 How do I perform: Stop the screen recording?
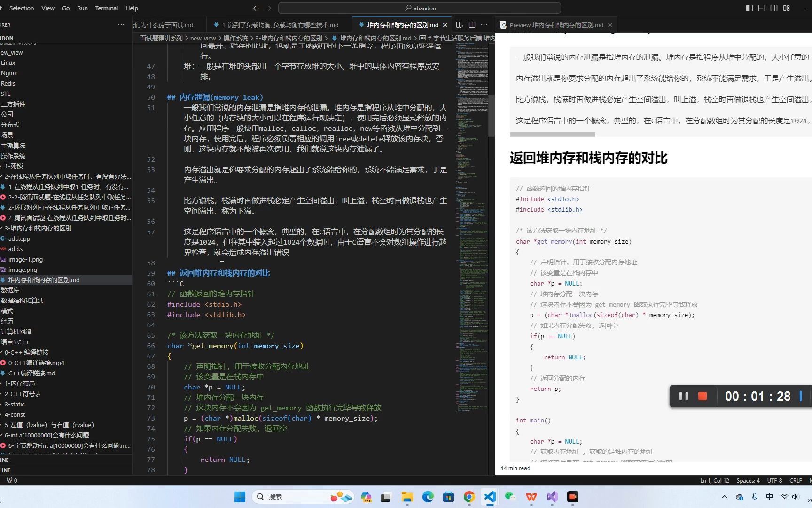703,396
